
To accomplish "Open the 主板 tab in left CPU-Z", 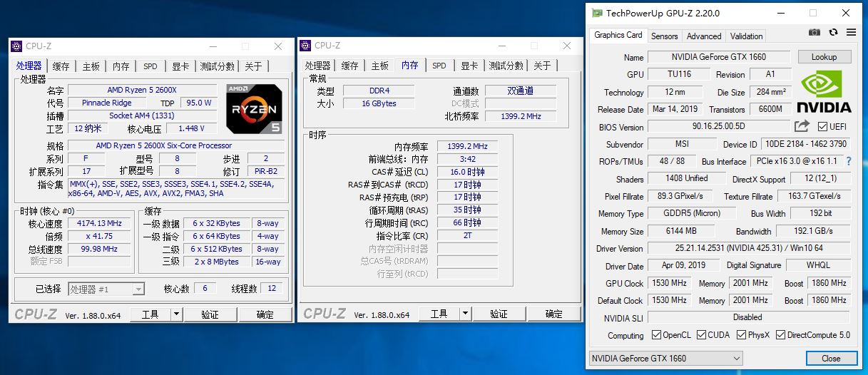I will coord(91,66).
